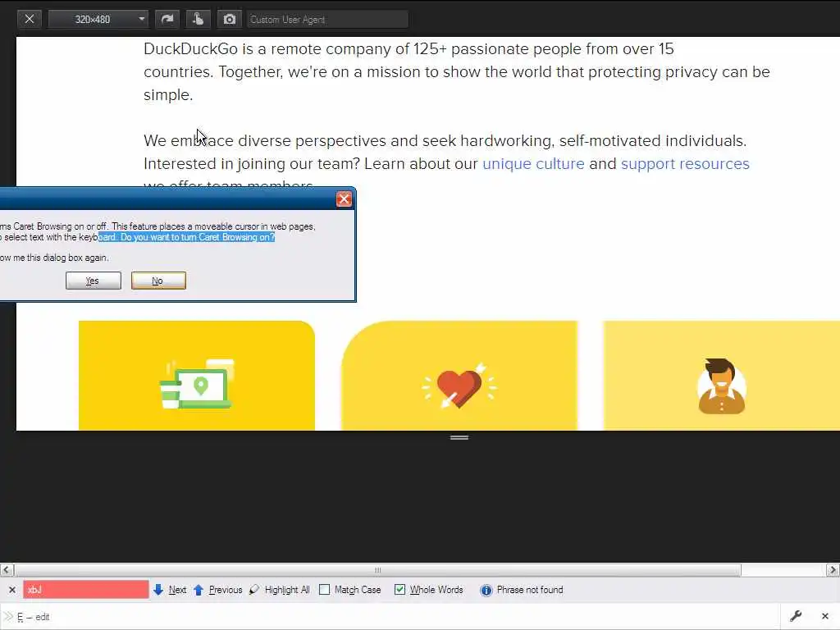Open toolbox with the wrench icon
The height and width of the screenshot is (630, 840).
click(796, 616)
